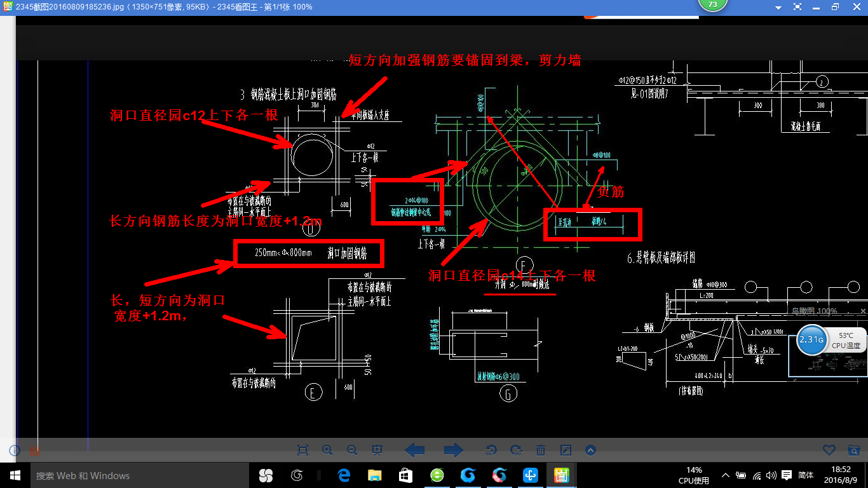868x488 pixels.
Task: Open the swirl-shaped taskbar app icon
Action: (297, 475)
